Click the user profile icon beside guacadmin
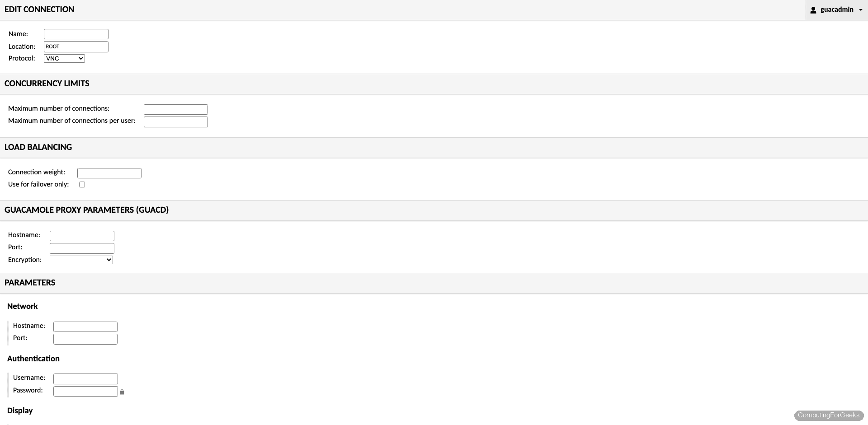This screenshot has width=868, height=425. click(814, 9)
